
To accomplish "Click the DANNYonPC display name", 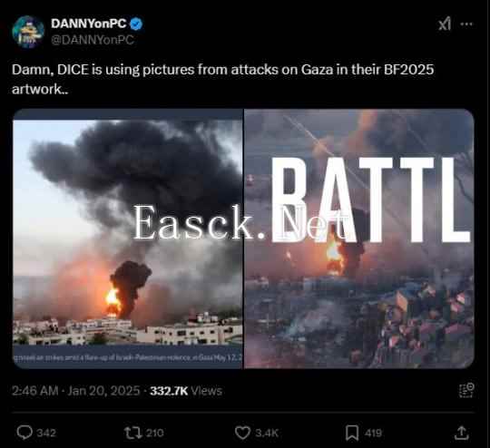I will point(89,24).
